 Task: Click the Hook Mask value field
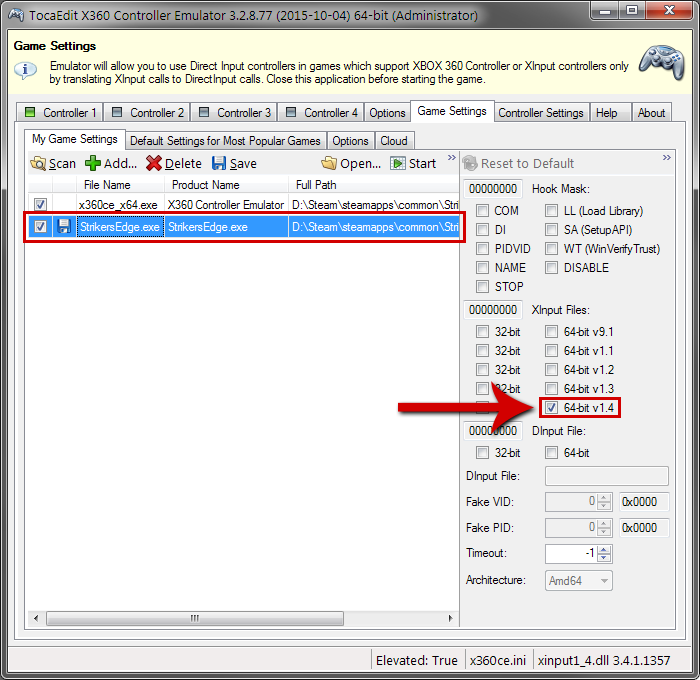[x=493, y=188]
